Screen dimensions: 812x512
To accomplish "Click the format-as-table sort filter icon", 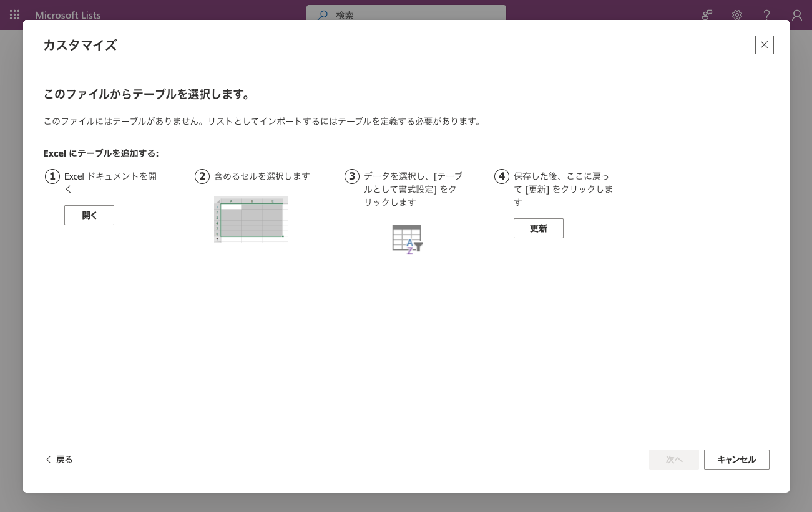I will pyautogui.click(x=408, y=239).
